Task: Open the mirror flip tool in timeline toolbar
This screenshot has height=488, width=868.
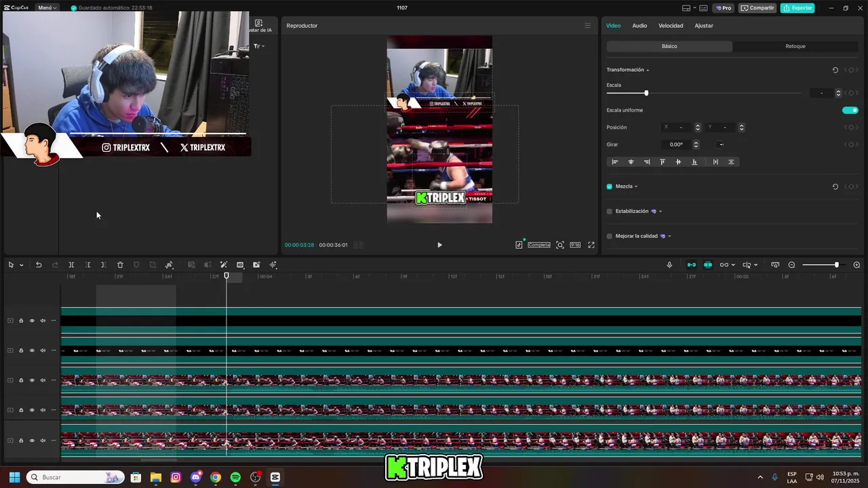Action: pyautogui.click(x=169, y=265)
